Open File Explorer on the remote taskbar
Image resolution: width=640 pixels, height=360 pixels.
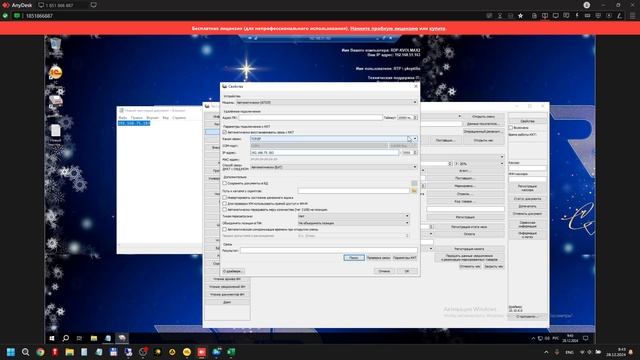point(94,338)
